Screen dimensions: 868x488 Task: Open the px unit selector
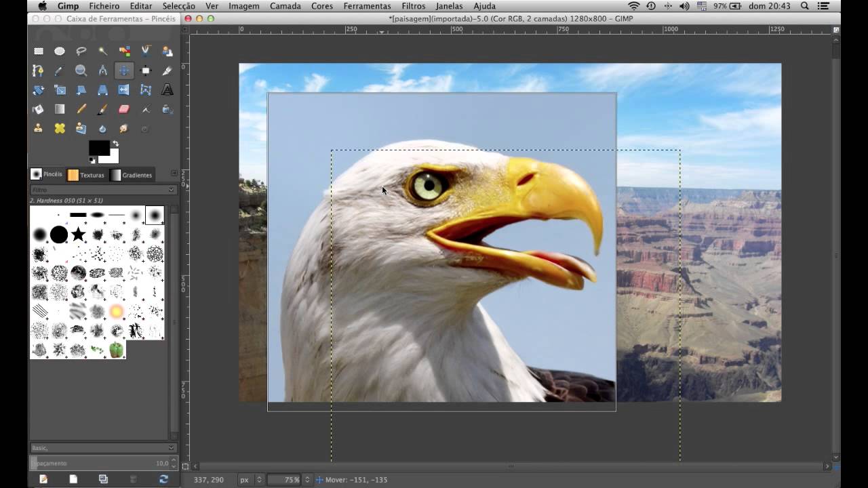(250, 479)
